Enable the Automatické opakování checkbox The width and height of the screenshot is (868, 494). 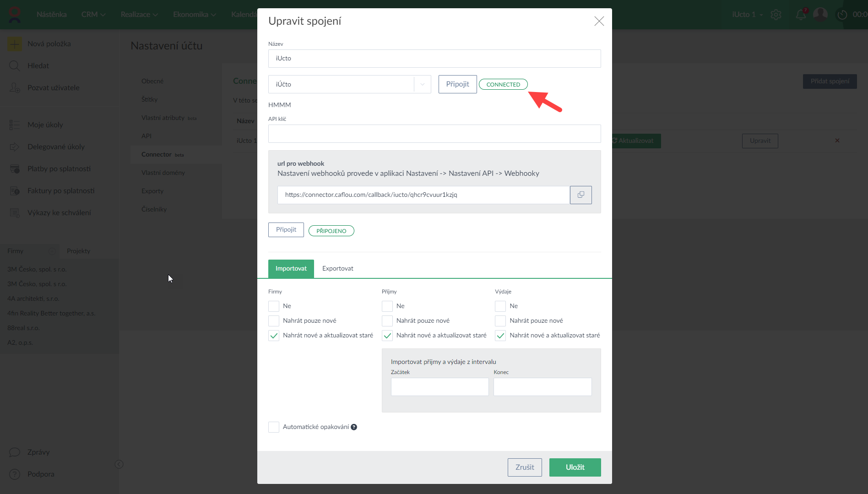pyautogui.click(x=274, y=427)
